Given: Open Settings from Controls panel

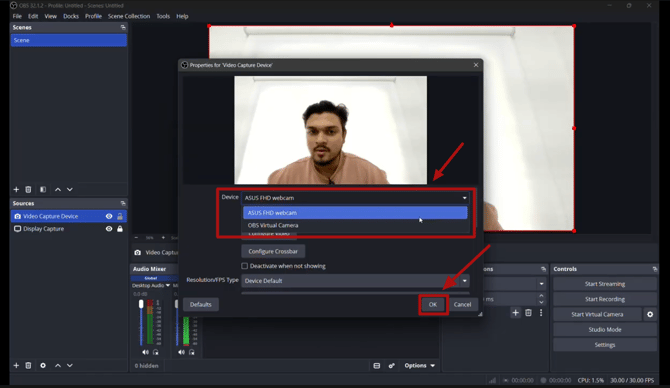Looking at the screenshot, I should click(x=605, y=345).
